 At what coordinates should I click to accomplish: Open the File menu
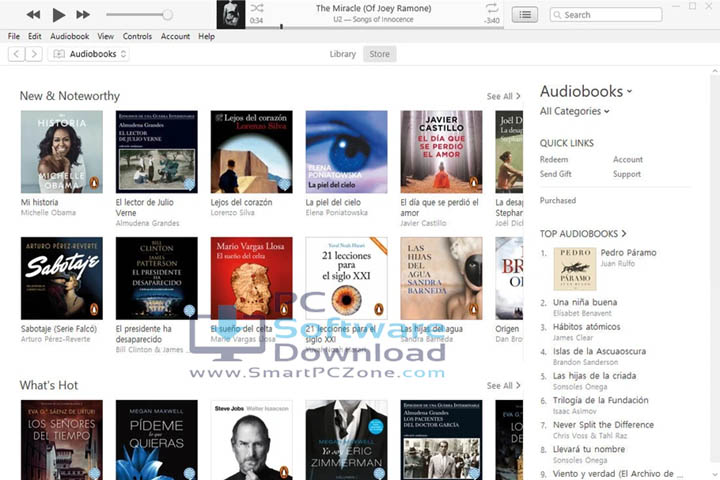coord(14,36)
